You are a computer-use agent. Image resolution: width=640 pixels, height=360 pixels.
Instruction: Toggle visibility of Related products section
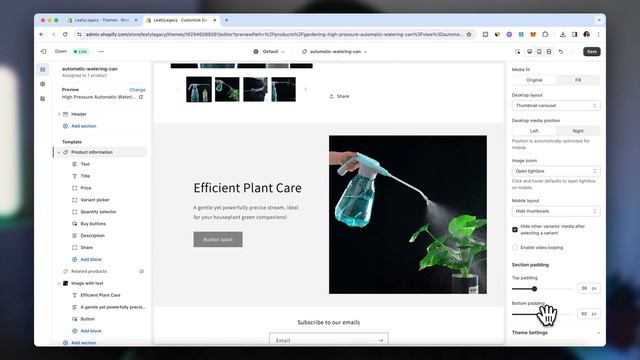click(142, 271)
